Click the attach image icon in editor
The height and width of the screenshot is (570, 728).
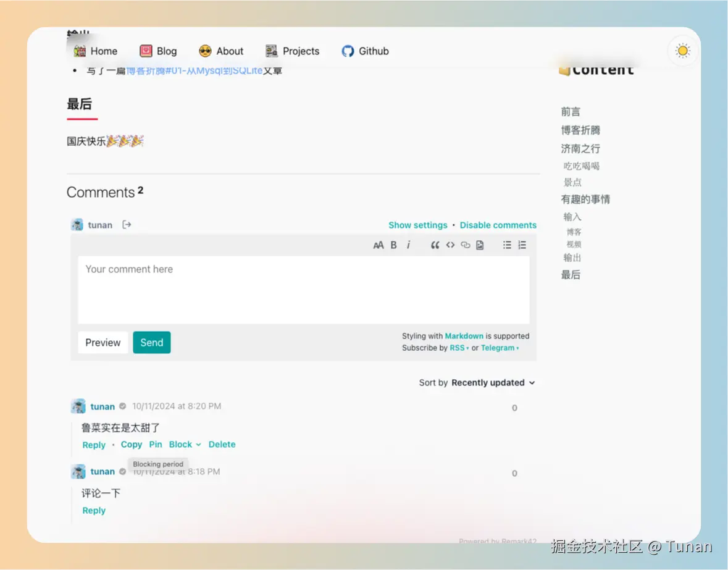point(480,245)
